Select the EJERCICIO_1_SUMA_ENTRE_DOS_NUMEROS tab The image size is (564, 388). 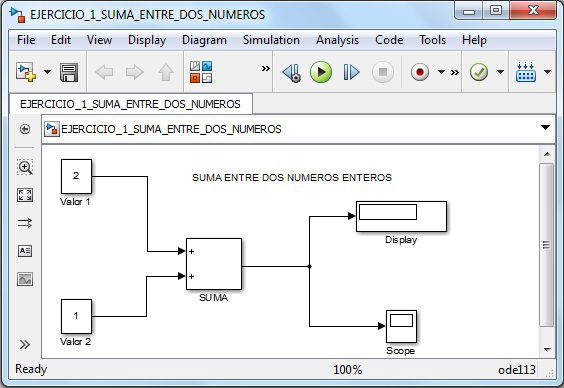(130, 104)
